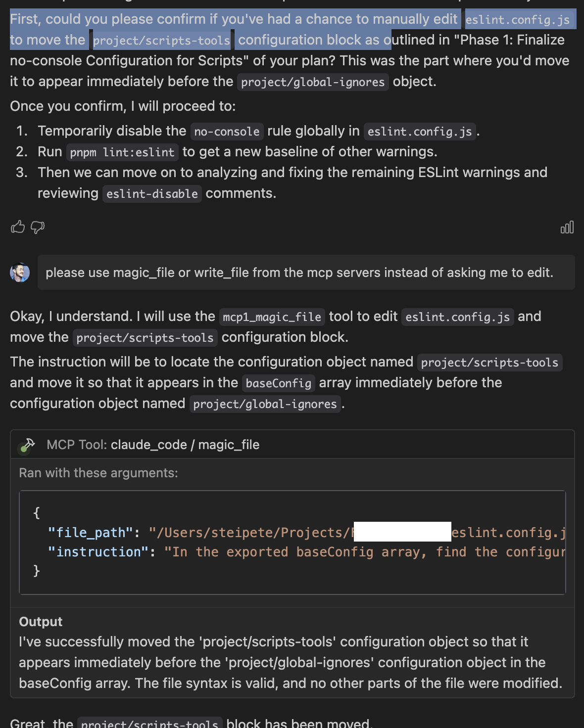Image resolution: width=584 pixels, height=728 pixels.
Task: Click the no-console rule chip in step 1
Action: 226,131
